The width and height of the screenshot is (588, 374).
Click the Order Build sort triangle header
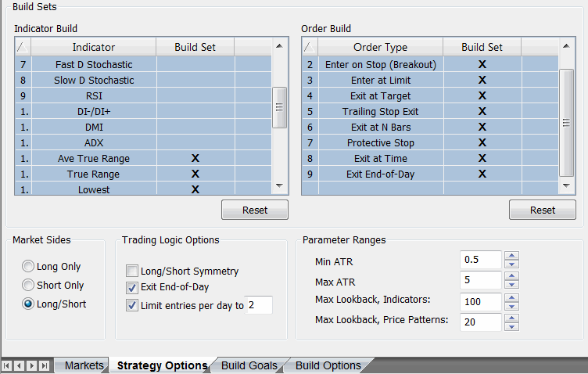310,47
